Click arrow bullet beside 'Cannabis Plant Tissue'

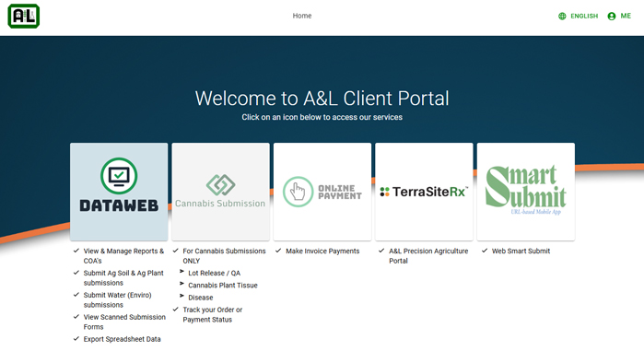click(181, 284)
